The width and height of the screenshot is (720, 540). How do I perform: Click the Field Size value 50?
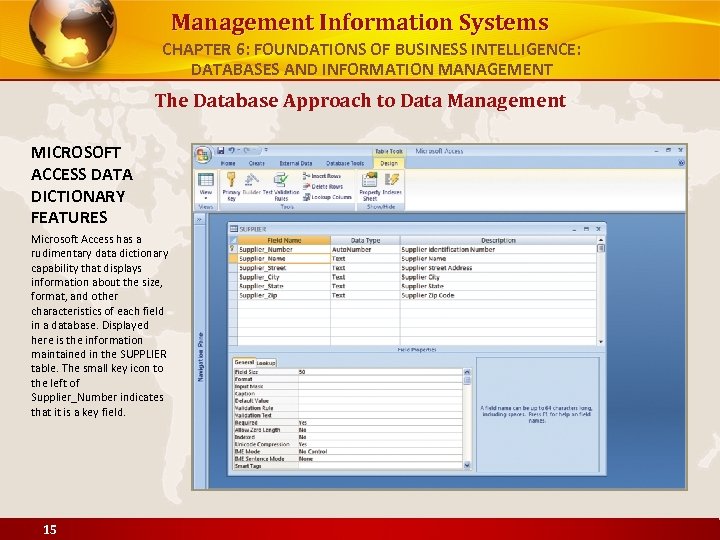380,372
